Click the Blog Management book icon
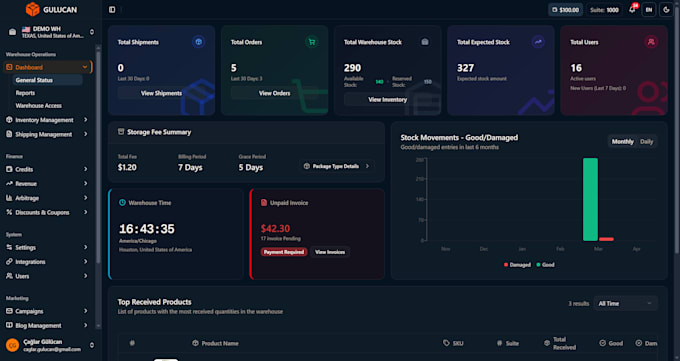Image resolution: width=680 pixels, height=361 pixels. coord(9,325)
